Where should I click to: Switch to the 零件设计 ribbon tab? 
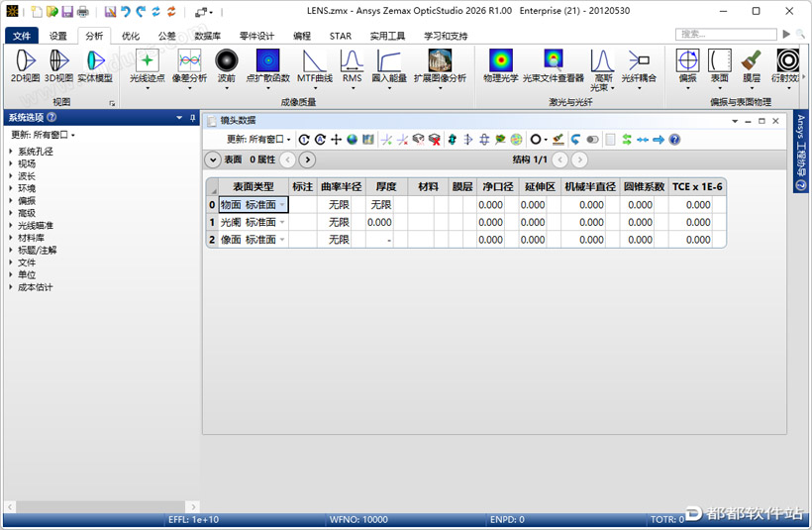pyautogui.click(x=256, y=36)
